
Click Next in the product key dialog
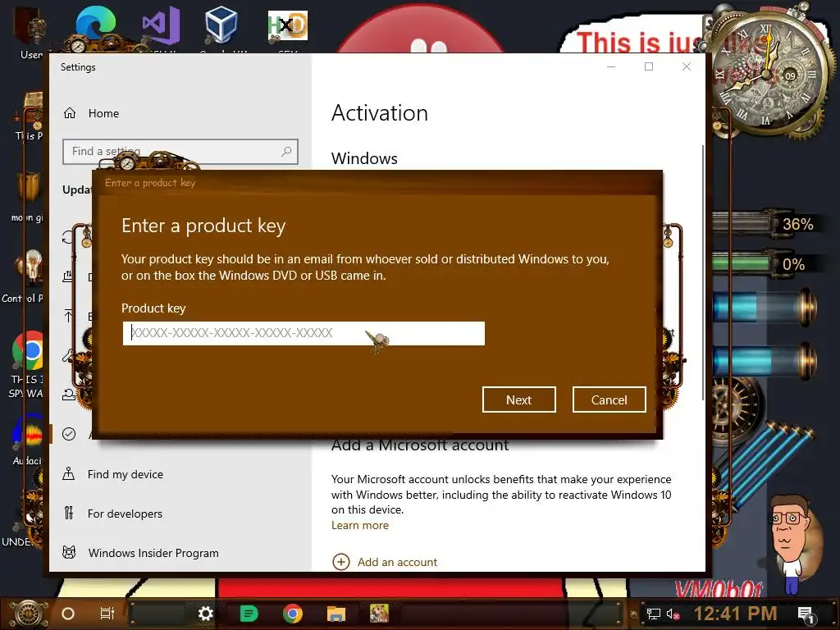coord(518,399)
